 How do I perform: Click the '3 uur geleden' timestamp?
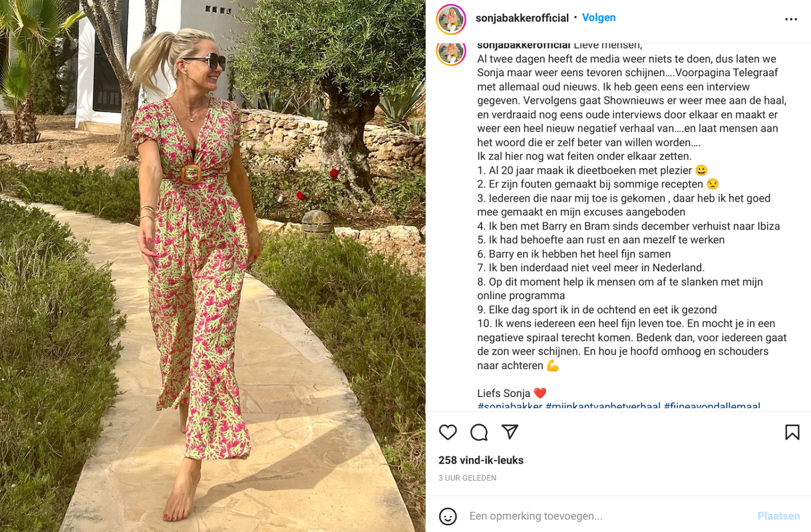(467, 478)
